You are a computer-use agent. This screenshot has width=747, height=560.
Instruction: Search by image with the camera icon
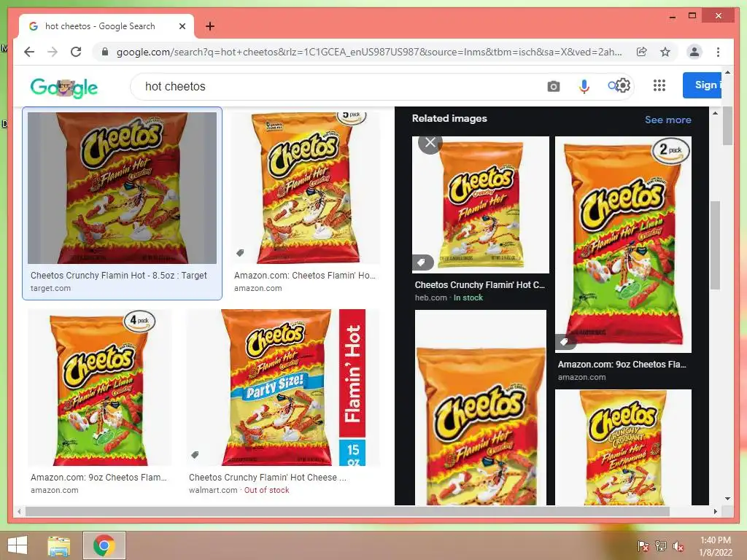click(x=553, y=86)
